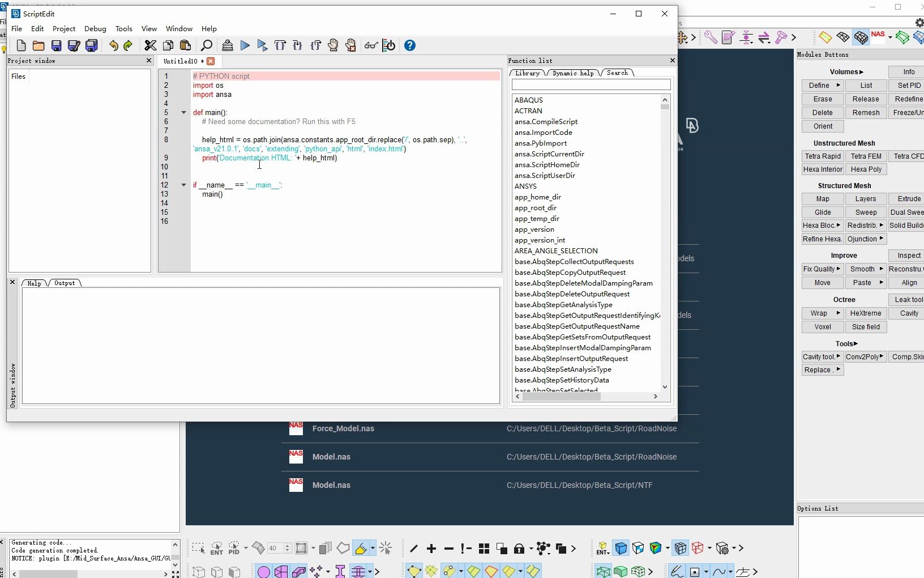Click the Function list horizontal scrollbar

[x=587, y=397]
